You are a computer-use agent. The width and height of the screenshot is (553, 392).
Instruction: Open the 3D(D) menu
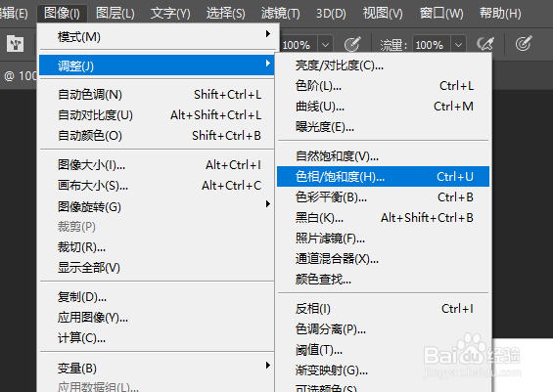[331, 14]
